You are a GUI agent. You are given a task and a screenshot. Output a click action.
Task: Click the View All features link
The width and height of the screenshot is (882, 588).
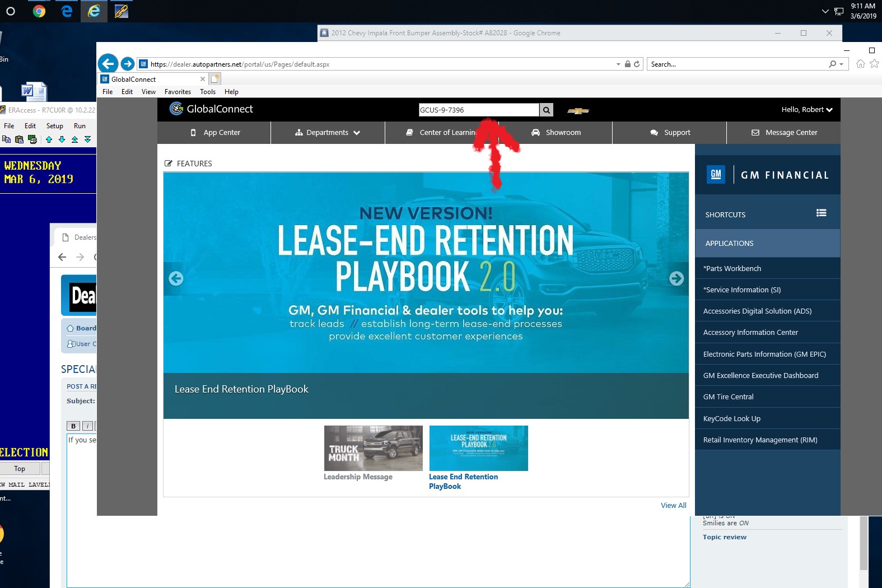[673, 505]
